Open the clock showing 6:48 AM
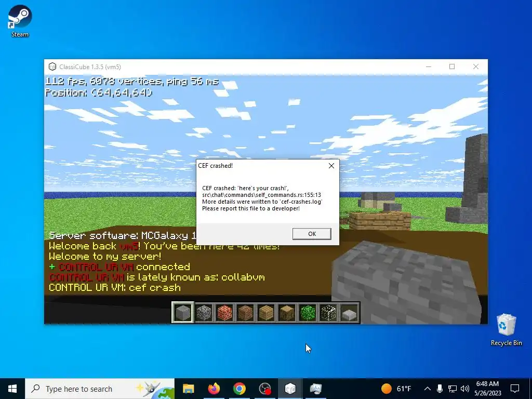This screenshot has width=532, height=399. 487,389
